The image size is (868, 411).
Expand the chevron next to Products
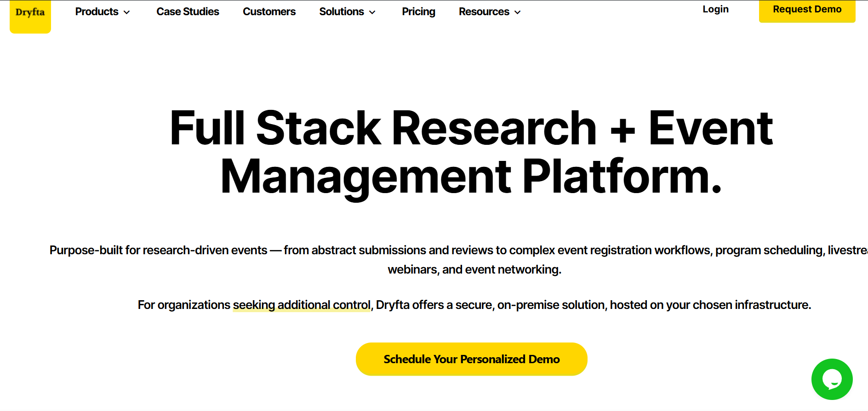(127, 12)
